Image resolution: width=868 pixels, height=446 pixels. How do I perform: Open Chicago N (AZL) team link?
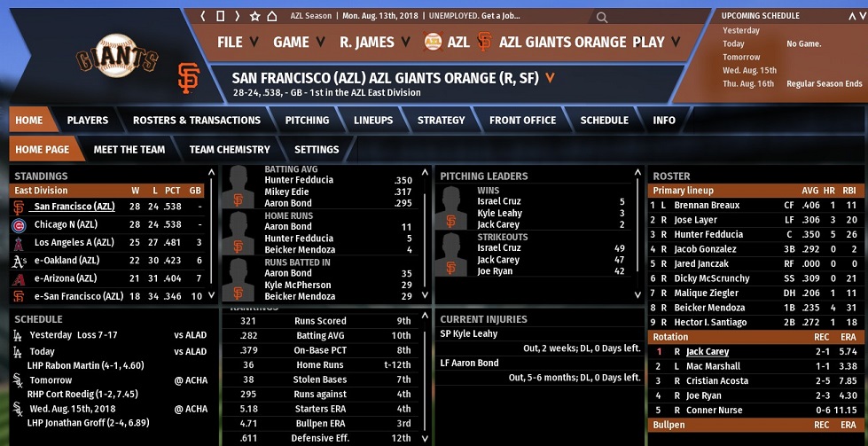[x=66, y=224]
